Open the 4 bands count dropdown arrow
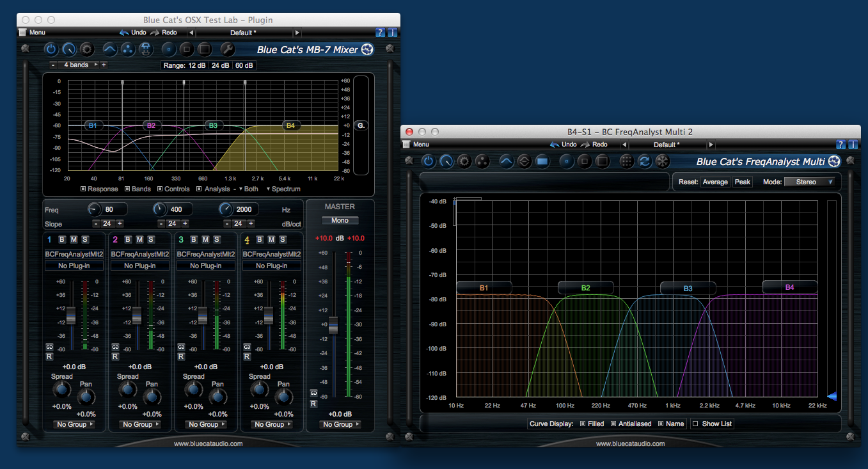 point(96,65)
